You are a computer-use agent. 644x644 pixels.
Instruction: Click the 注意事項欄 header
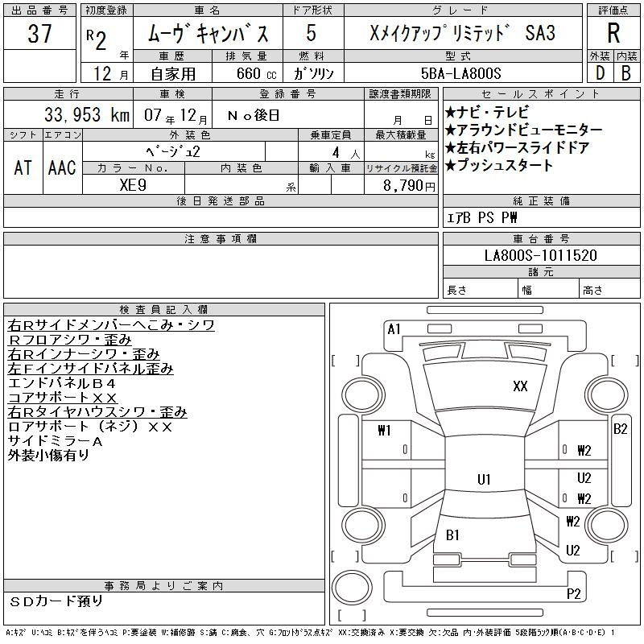point(221,239)
